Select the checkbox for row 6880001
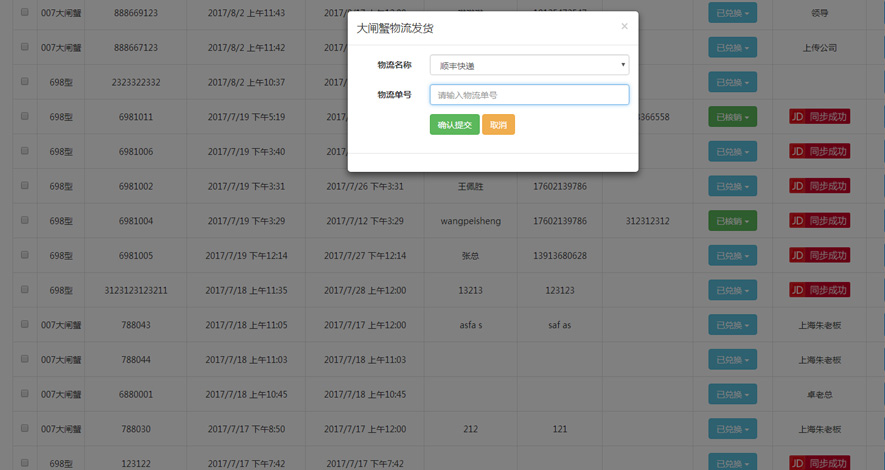 coord(25,393)
